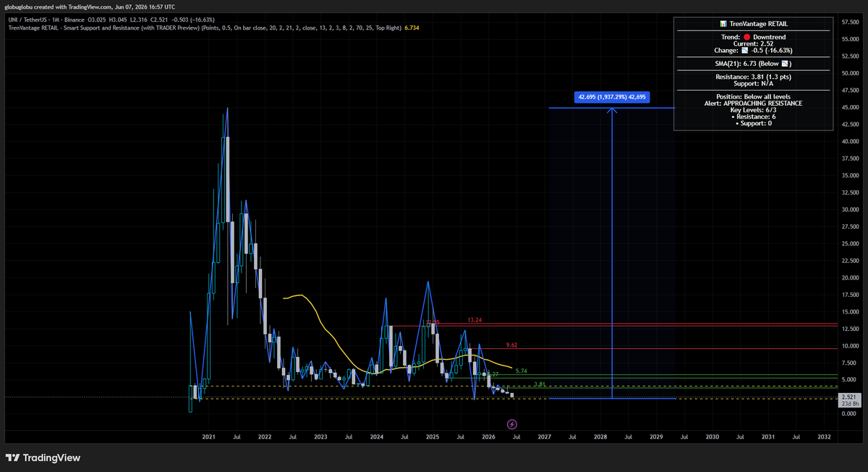This screenshot has width=868, height=472.
Task: Click 57.500 on the price axis
Action: 851,22
